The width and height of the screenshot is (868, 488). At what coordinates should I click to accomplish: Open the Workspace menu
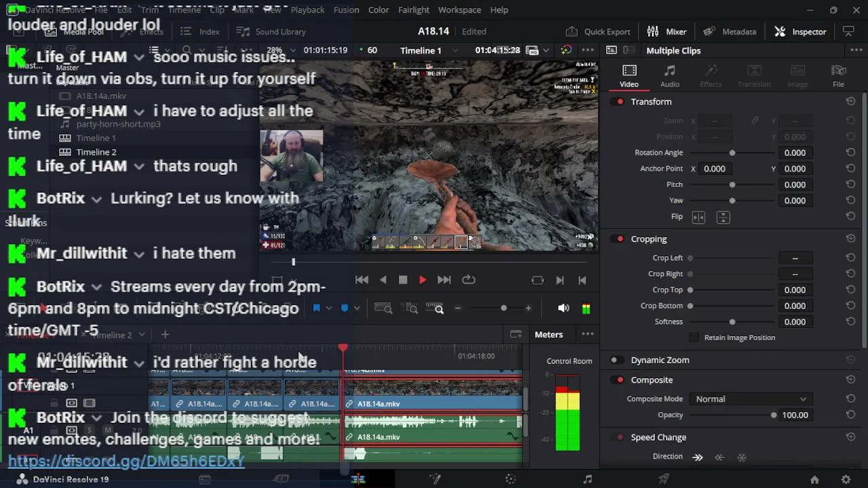pyautogui.click(x=459, y=10)
